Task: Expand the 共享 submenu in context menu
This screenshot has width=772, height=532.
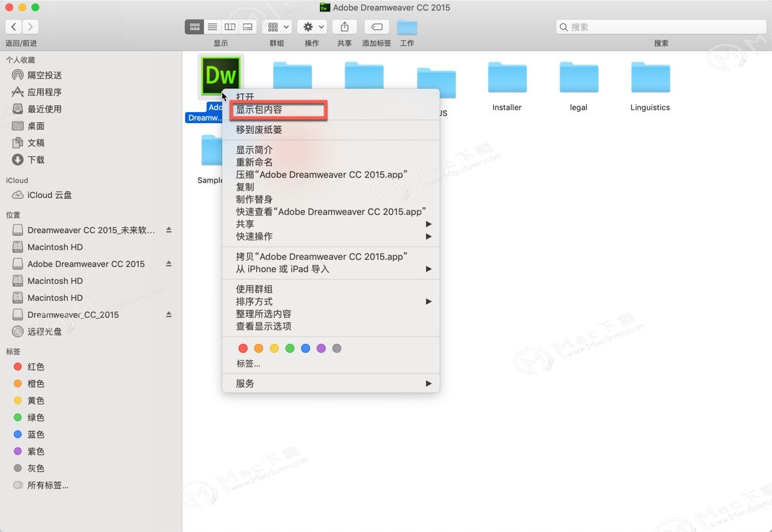Action: (331, 224)
